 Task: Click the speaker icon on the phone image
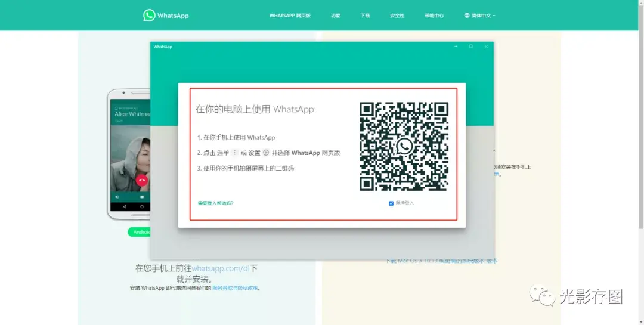coord(117,197)
